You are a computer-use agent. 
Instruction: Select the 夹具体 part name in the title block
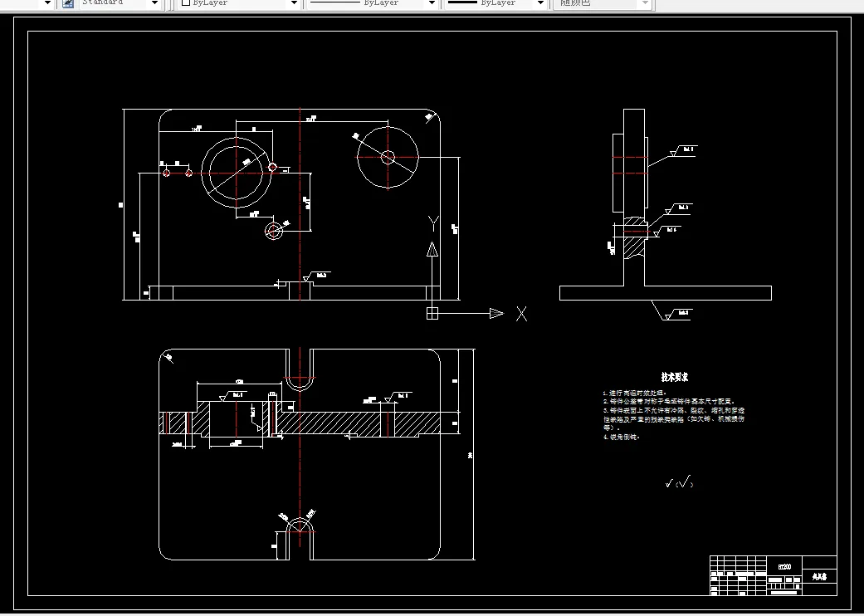point(819,577)
